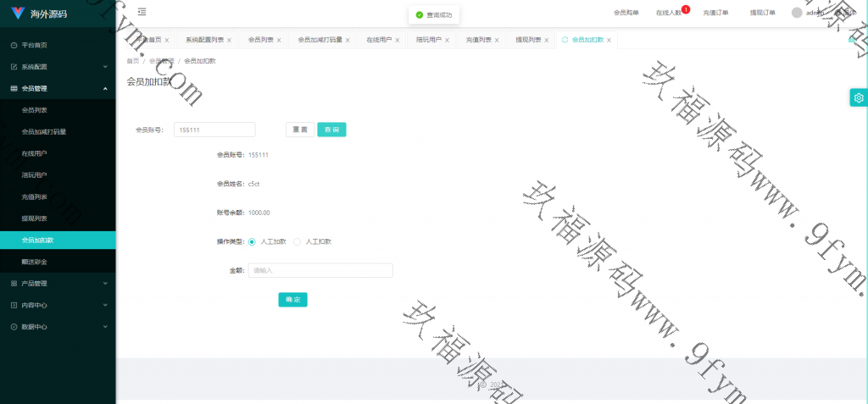868x404 pixels.
Task: Select the 人工扣款 radio option
Action: pos(297,241)
